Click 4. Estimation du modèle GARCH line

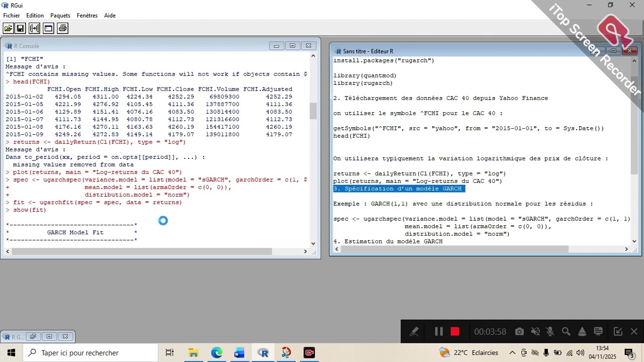388,241
